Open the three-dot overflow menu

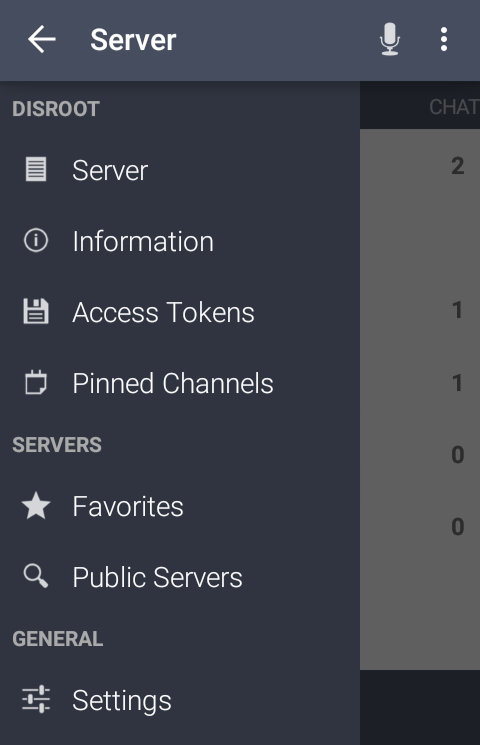[x=443, y=39]
